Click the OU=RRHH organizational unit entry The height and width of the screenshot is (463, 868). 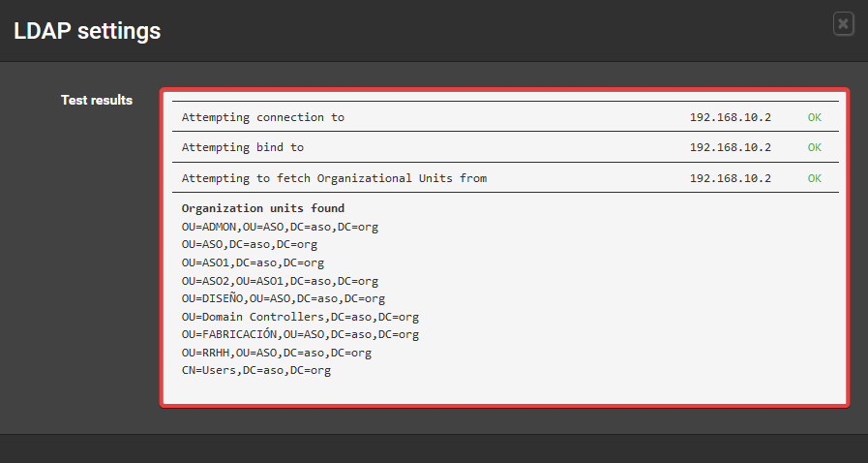coord(277,353)
